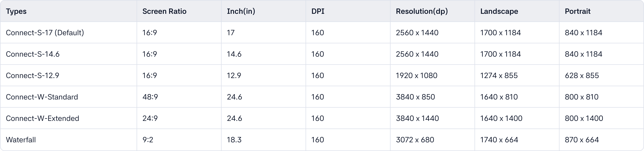This screenshot has height=151, width=644.
Task: Click the 3072 x 680 resolution cell
Action: pyautogui.click(x=415, y=140)
